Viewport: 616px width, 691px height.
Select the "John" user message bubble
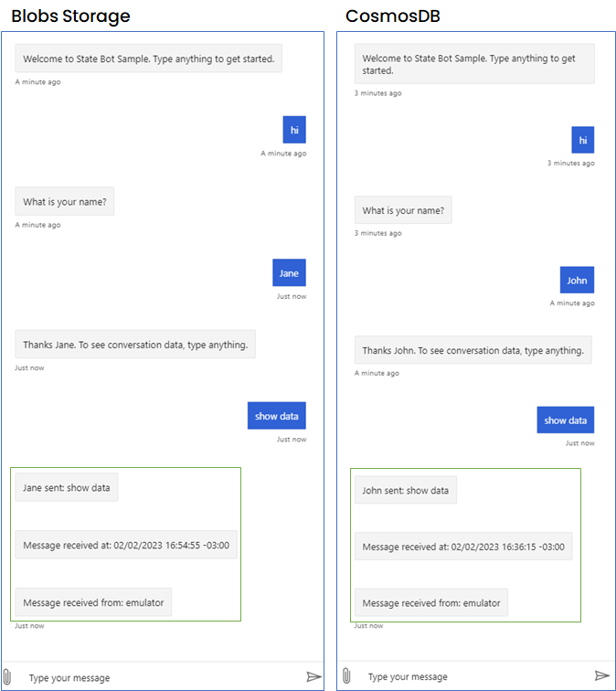pos(577,280)
